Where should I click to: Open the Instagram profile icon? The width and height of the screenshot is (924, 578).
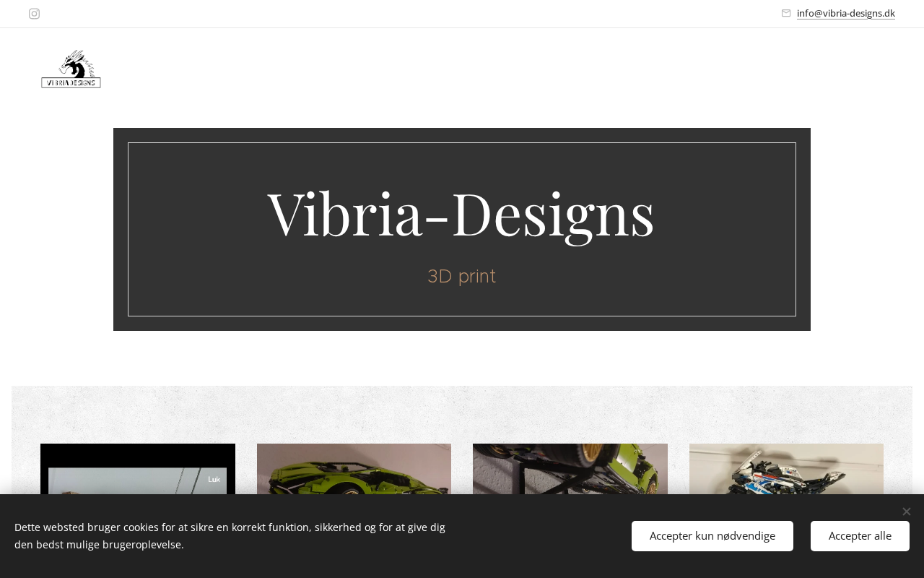pos(34,14)
